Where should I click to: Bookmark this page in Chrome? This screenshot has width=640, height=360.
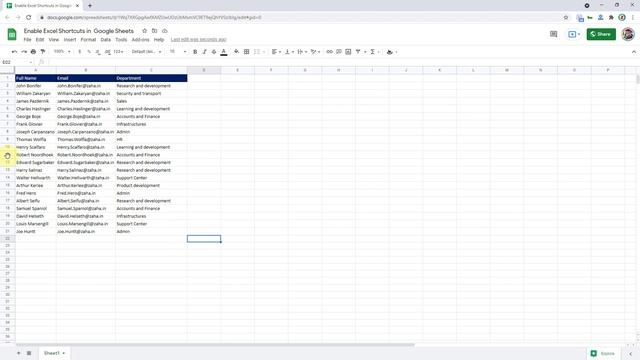click(566, 18)
